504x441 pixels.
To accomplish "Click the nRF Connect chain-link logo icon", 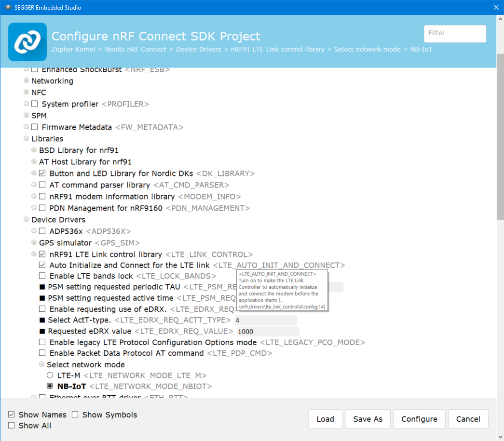I will [27, 42].
